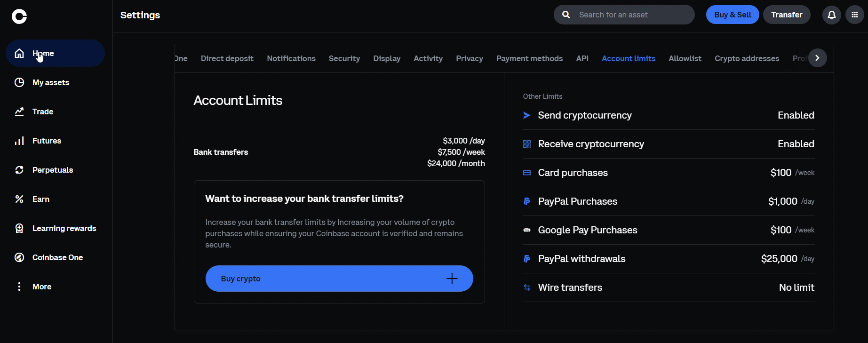Open the apps grid menu icon
This screenshot has height=343, width=868.
[854, 15]
